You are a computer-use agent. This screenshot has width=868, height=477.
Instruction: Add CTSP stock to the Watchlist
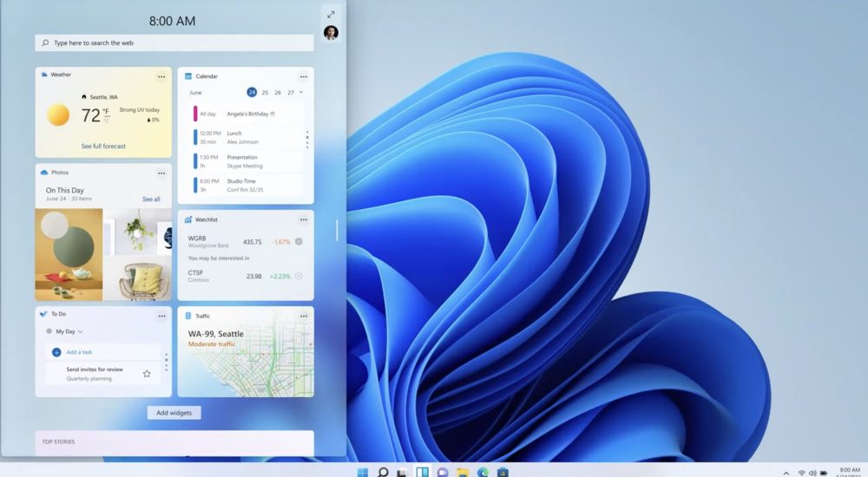click(x=299, y=276)
